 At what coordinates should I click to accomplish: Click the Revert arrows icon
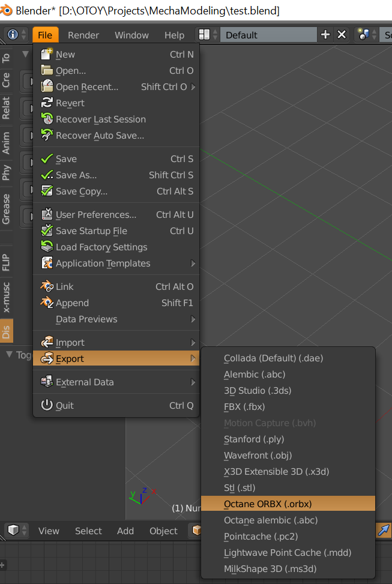tap(47, 103)
